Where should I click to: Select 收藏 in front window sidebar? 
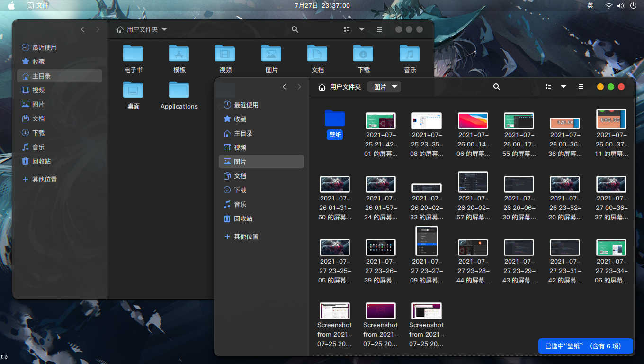[261, 119]
